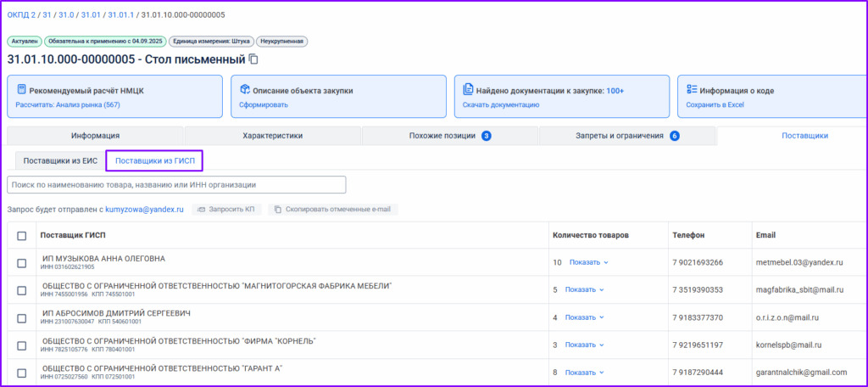
Task: Select the Поставщики из ГИСП subtab
Action: [154, 160]
